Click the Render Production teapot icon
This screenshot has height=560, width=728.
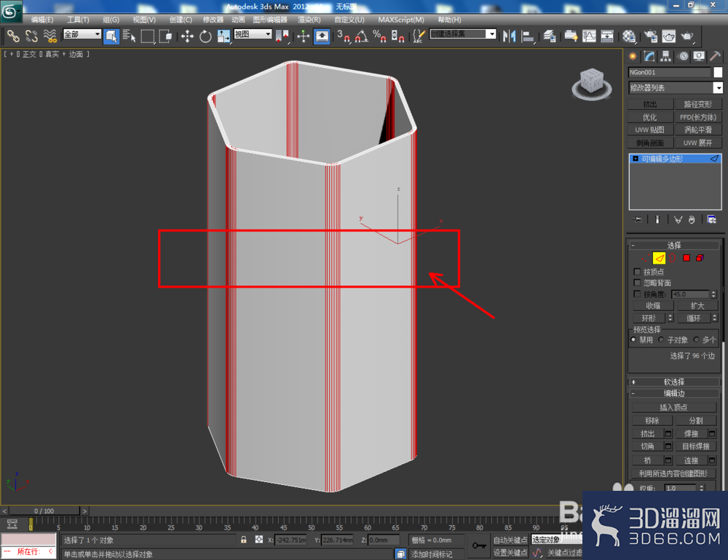[x=687, y=36]
